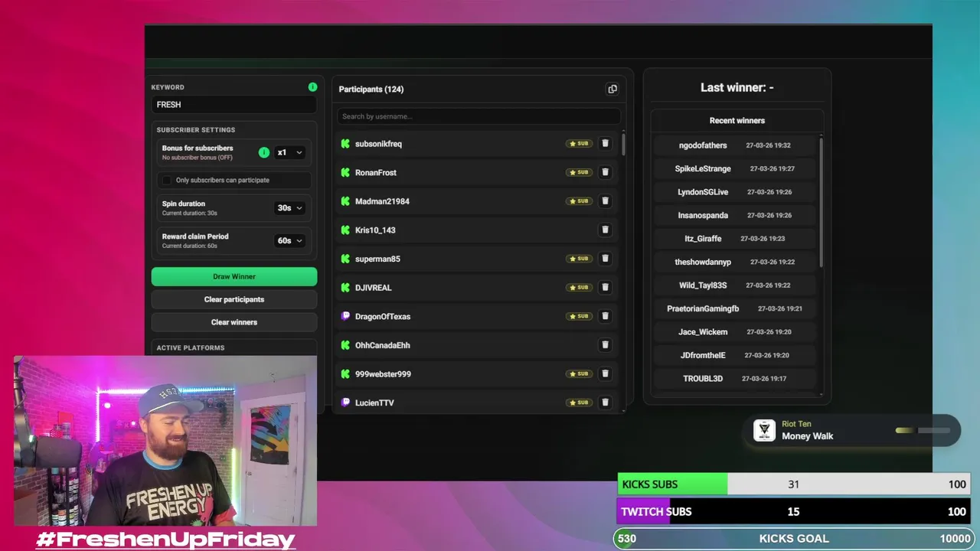Open Reward claim Period 60s dropdown

289,240
